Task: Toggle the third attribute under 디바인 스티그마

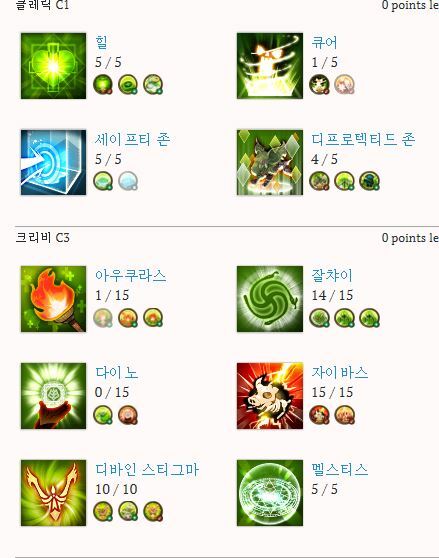Action: 153,511
